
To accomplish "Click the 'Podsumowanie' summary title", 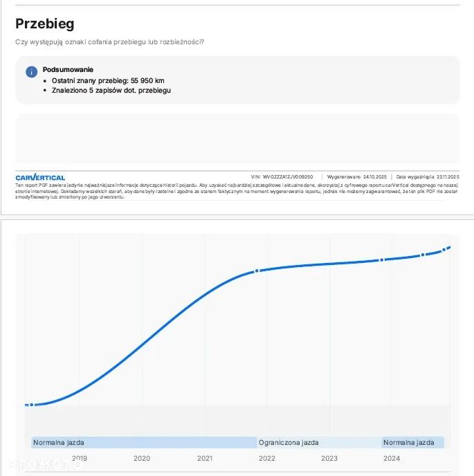I will 68,70.
